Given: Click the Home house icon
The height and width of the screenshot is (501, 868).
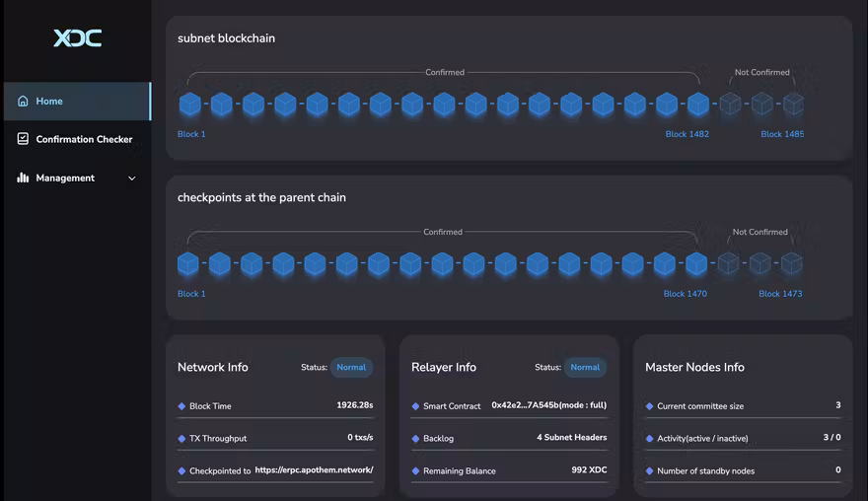Looking at the screenshot, I should (x=23, y=101).
